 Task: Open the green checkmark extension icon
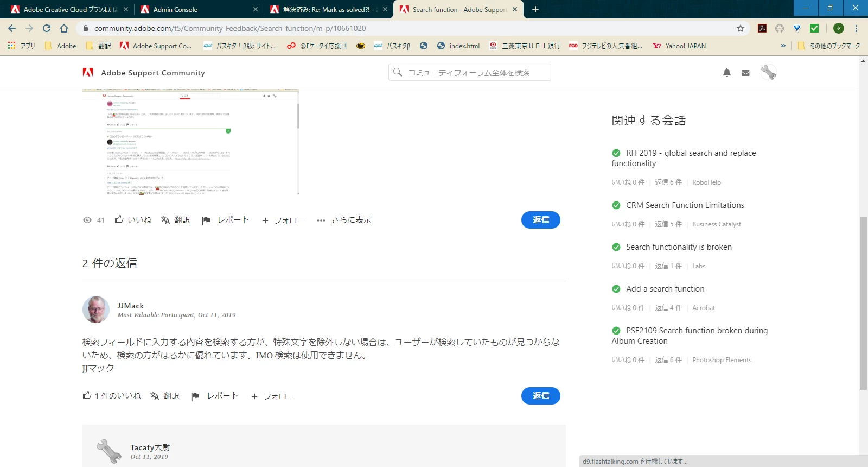point(814,28)
